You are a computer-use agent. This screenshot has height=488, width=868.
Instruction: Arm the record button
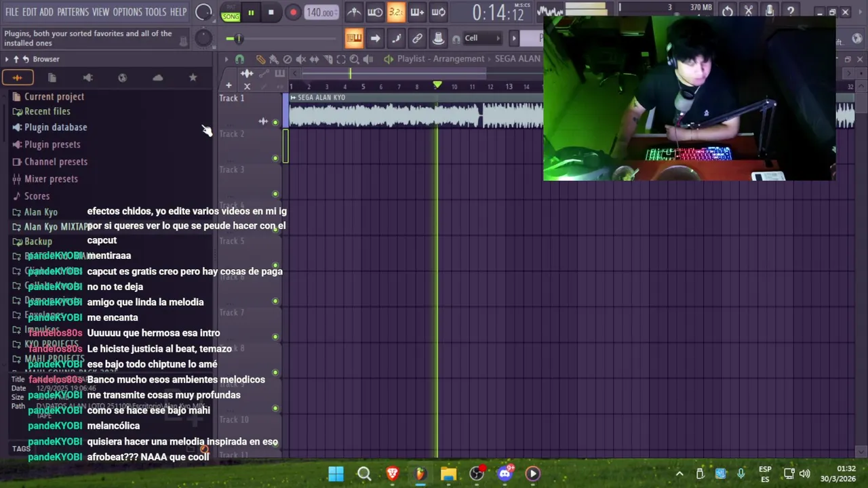pos(293,12)
